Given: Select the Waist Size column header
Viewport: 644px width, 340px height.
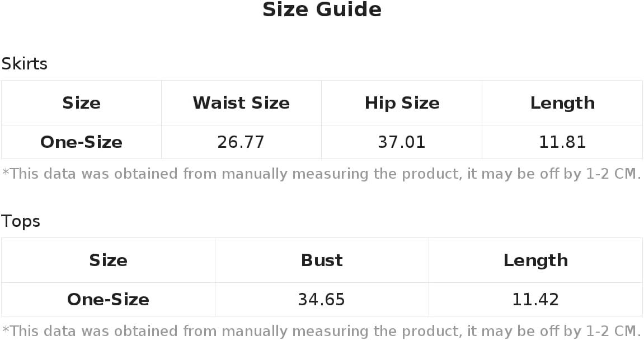Looking at the screenshot, I should pyautogui.click(x=241, y=103).
